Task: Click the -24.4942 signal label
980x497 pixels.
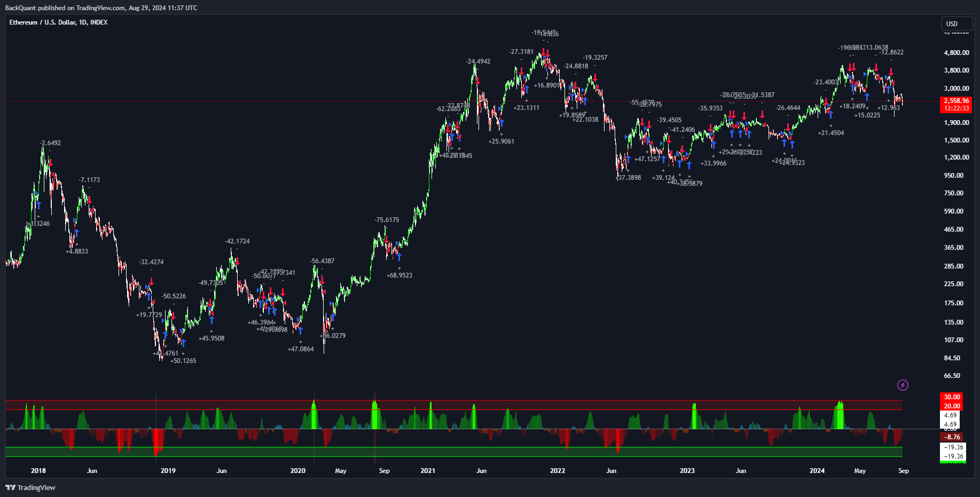Action: point(478,61)
